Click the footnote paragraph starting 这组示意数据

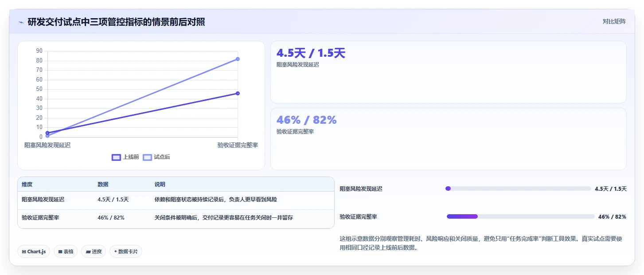click(481, 243)
